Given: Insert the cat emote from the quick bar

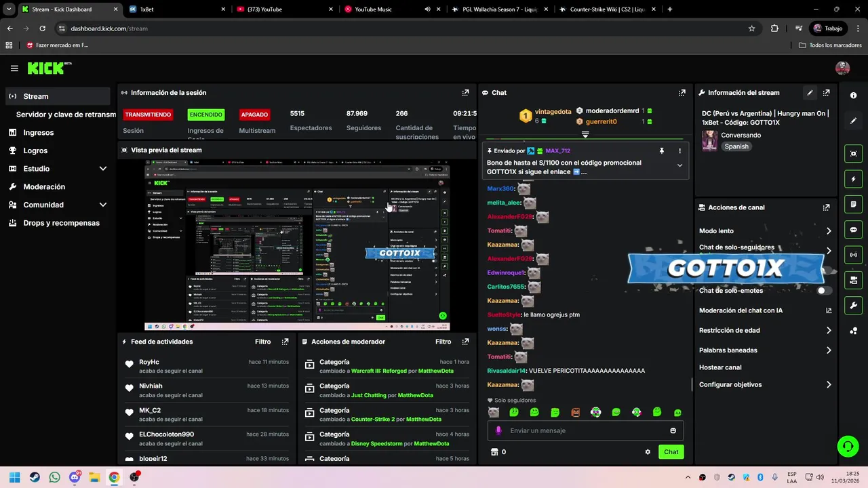Looking at the screenshot, I should [494, 412].
